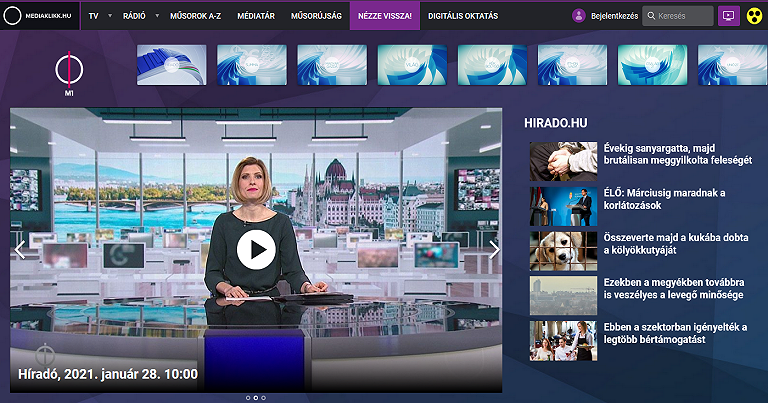Select the first carousel pagination dot
This screenshot has width=768, height=403.
coord(248,398)
